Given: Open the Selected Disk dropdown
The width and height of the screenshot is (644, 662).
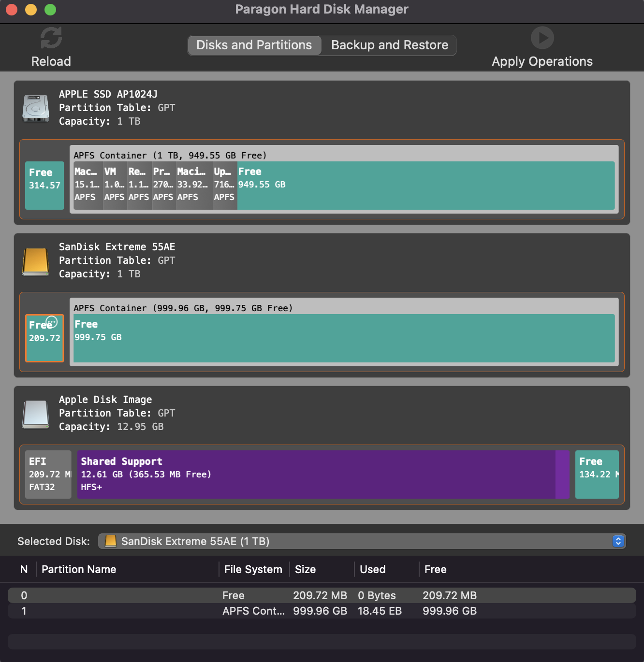Looking at the screenshot, I should click(x=358, y=541).
